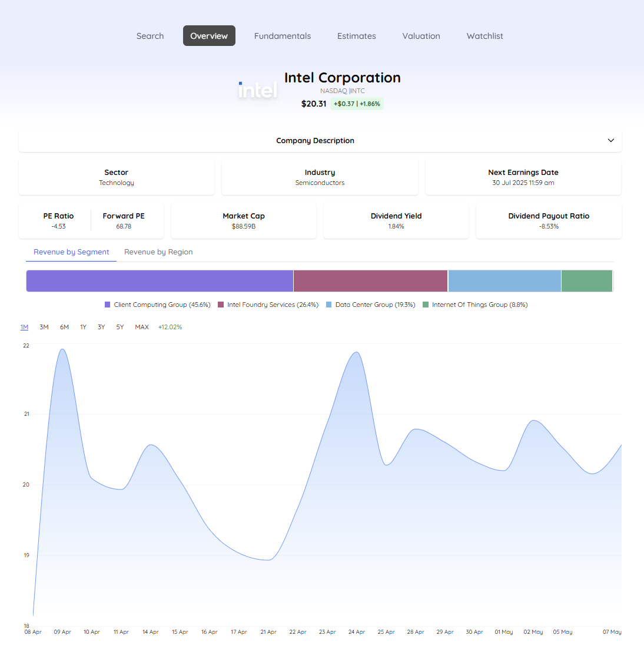Open the Search tab
644x645 pixels.
[x=150, y=36]
